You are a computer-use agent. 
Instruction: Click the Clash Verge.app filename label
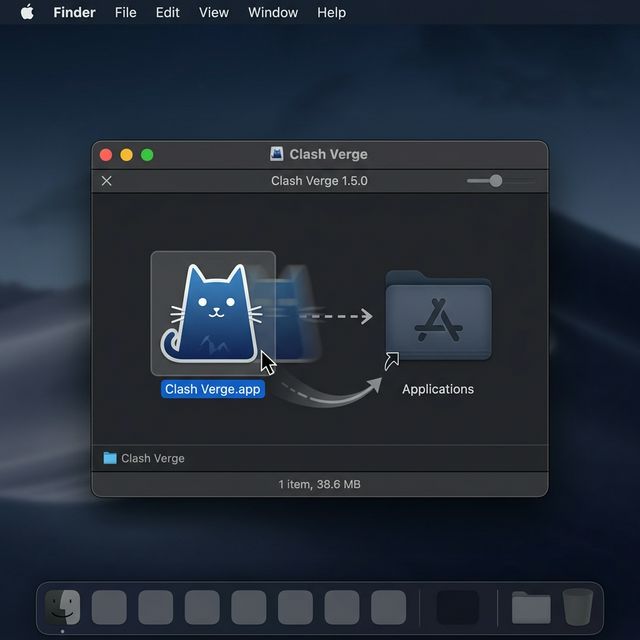click(x=213, y=389)
